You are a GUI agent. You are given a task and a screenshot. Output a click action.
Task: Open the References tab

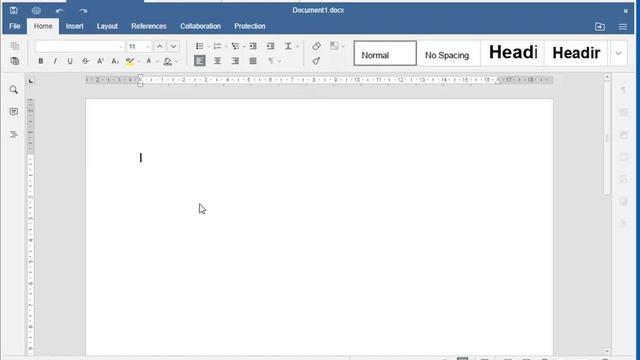149,26
